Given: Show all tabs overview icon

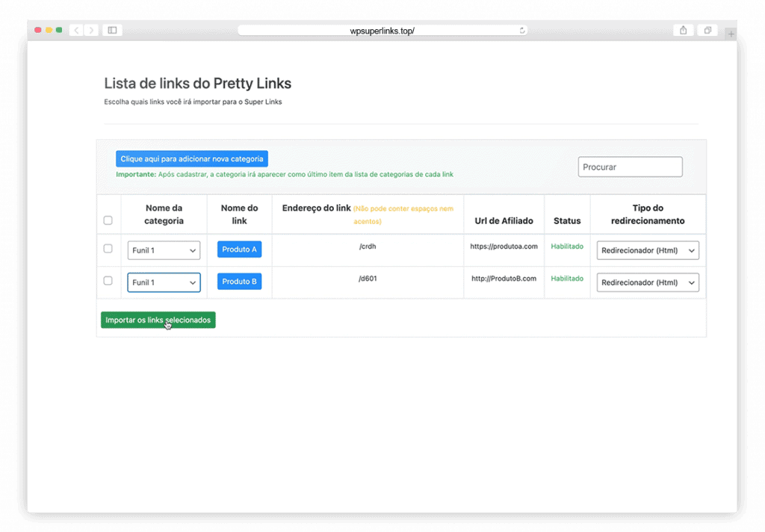Looking at the screenshot, I should click(x=707, y=31).
